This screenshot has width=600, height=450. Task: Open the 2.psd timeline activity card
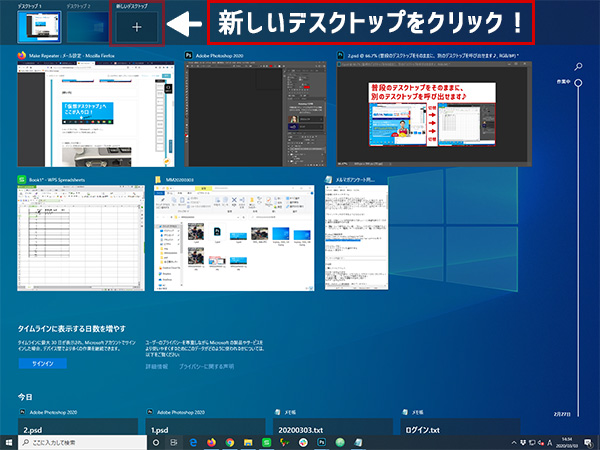(78, 426)
